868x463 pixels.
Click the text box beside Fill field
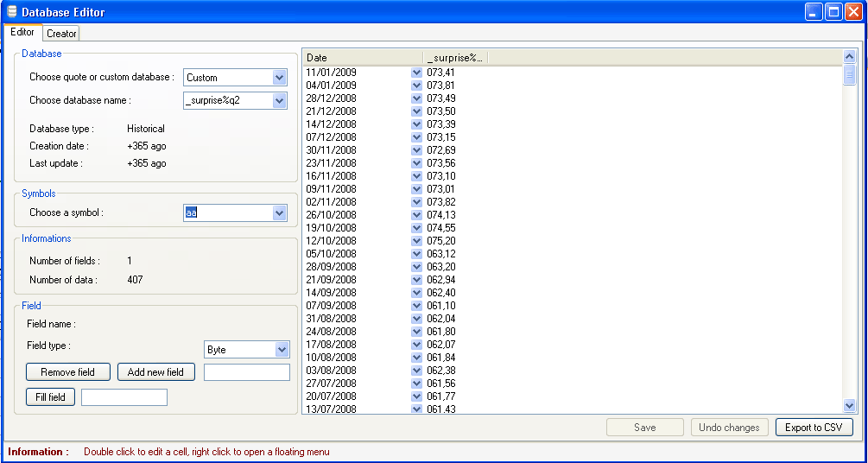tap(124, 397)
